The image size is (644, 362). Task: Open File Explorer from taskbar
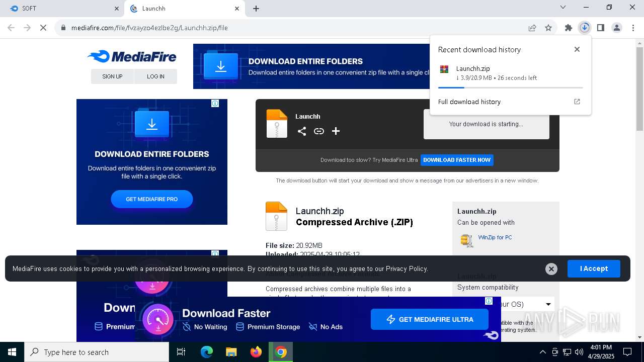coord(231,352)
